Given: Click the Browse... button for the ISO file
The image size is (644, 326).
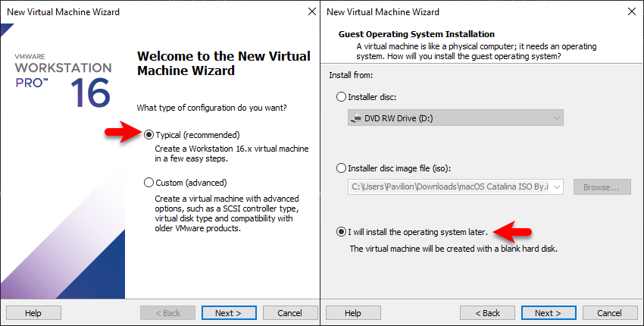Looking at the screenshot, I should [x=602, y=187].
